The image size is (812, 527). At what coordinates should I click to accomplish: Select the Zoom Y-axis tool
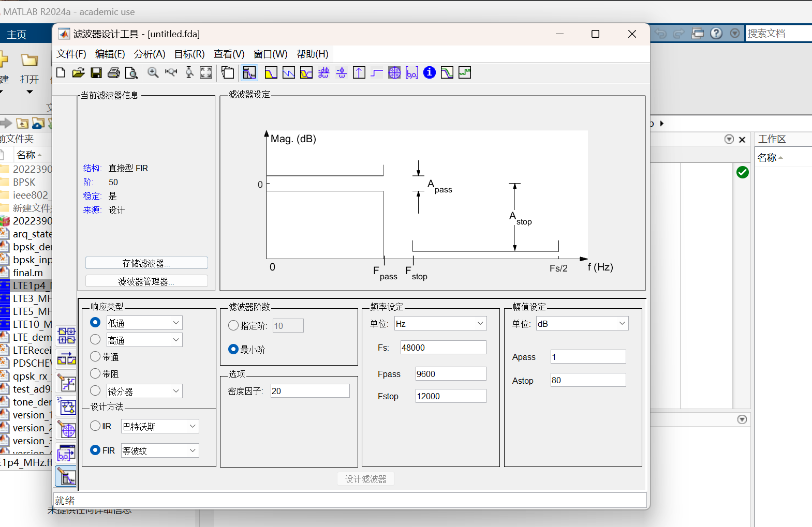[x=189, y=73]
